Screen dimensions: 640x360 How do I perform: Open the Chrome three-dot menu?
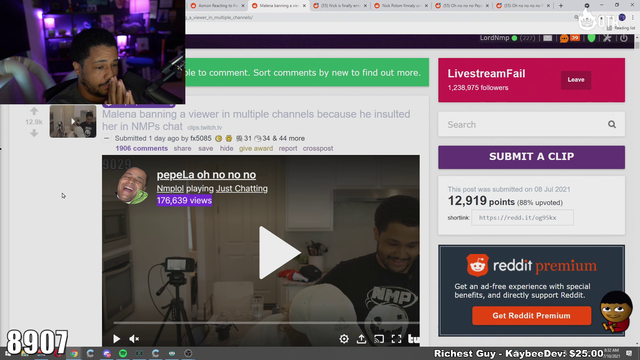coord(633,18)
